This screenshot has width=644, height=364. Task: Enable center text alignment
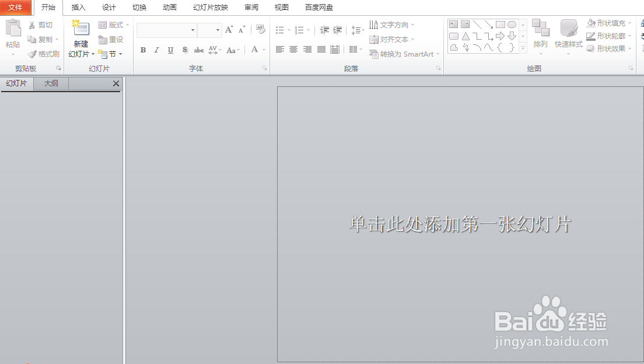point(293,50)
